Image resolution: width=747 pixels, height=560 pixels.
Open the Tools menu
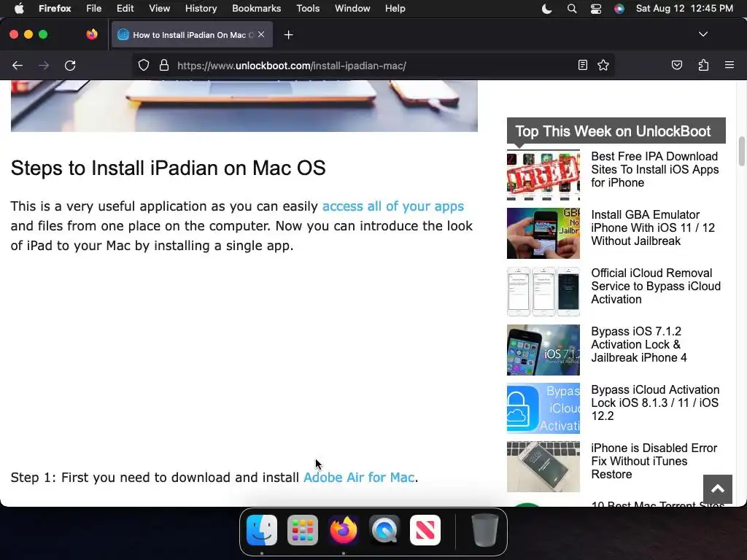[308, 9]
